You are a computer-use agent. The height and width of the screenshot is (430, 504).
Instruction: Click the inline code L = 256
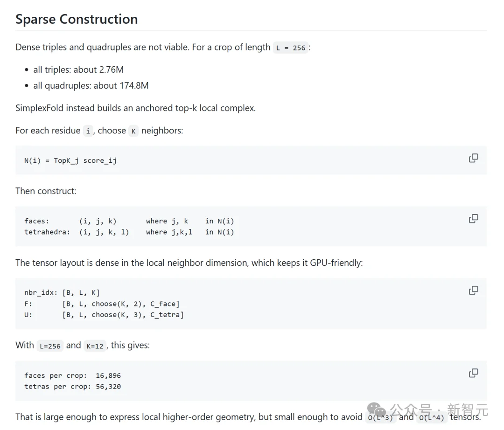click(x=291, y=48)
